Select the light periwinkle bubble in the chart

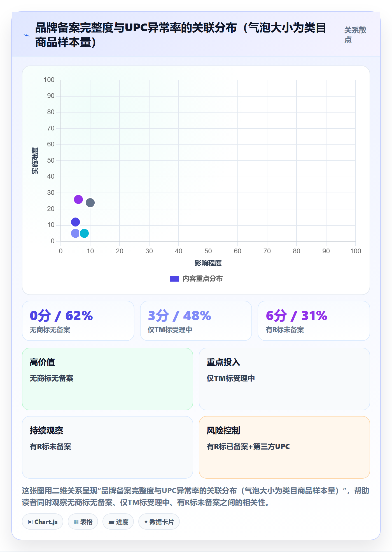click(x=75, y=233)
